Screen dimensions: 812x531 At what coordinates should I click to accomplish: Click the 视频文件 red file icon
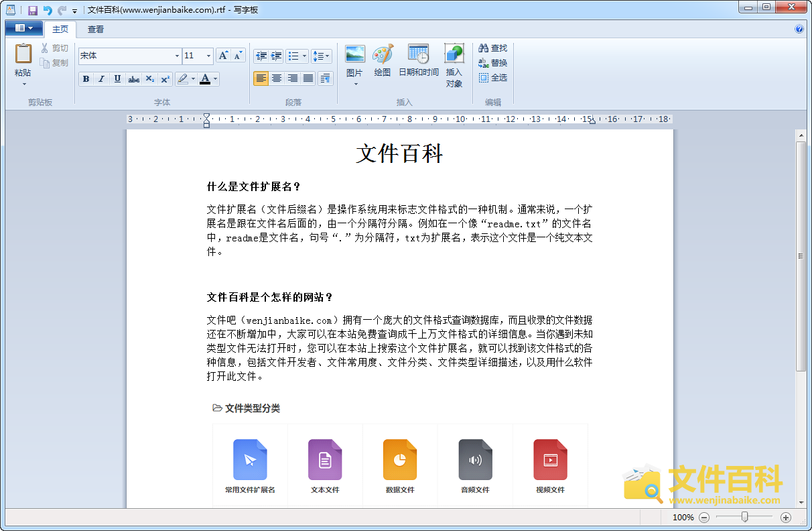(x=550, y=460)
